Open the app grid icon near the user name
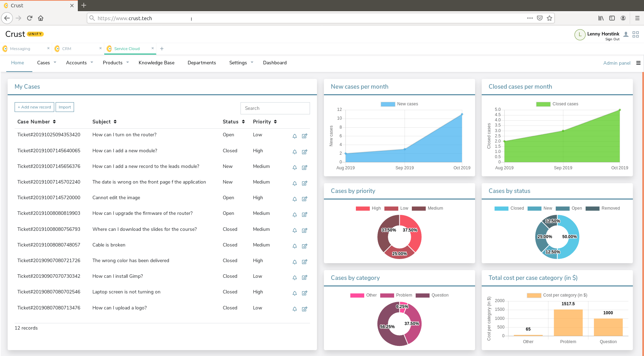 636,34
